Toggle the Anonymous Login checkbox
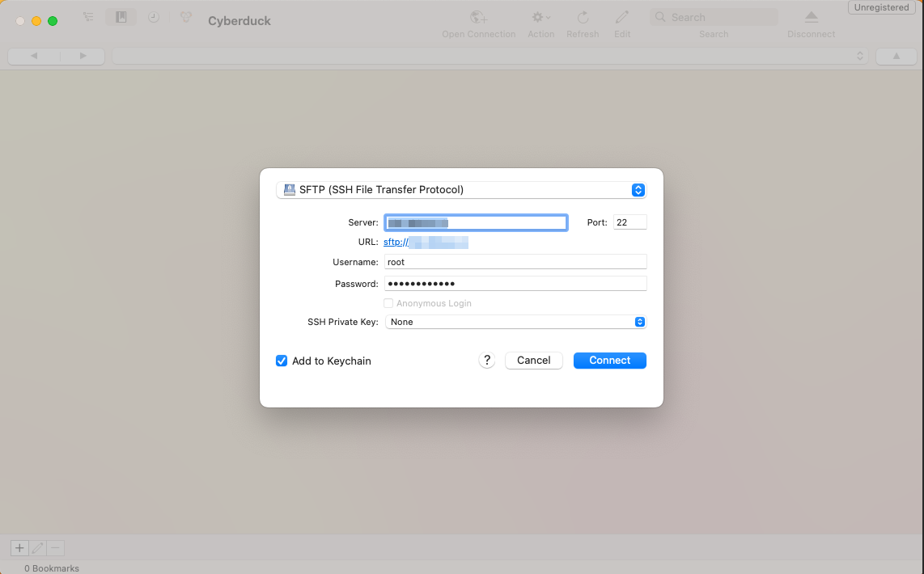924x574 pixels. [388, 303]
